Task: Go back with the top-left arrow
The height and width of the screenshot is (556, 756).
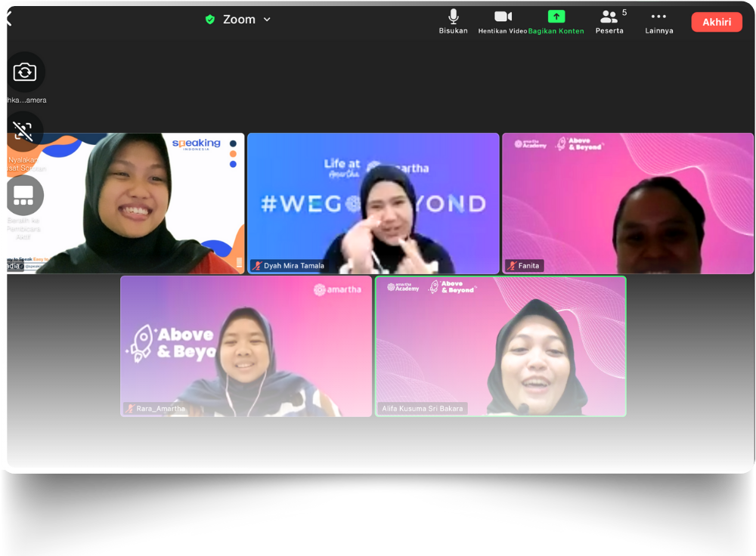Action: tap(8, 20)
